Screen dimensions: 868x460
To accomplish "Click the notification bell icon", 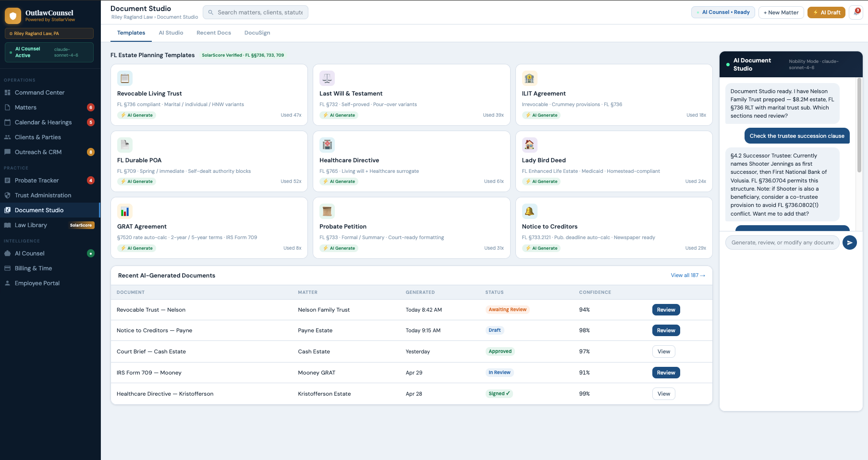I will click(856, 12).
